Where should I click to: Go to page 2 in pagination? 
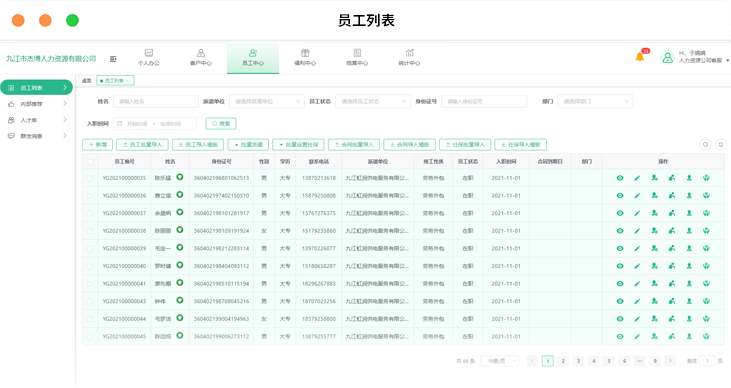[563, 361]
